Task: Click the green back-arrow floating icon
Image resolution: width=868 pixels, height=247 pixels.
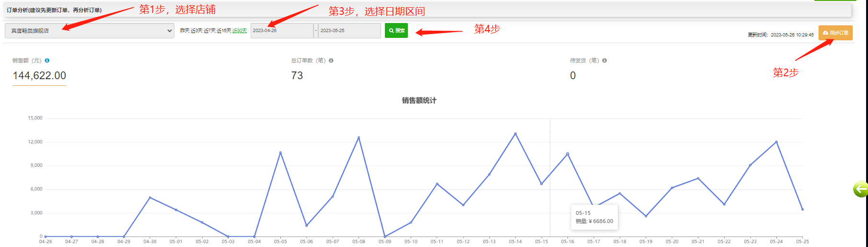Action: click(x=860, y=189)
